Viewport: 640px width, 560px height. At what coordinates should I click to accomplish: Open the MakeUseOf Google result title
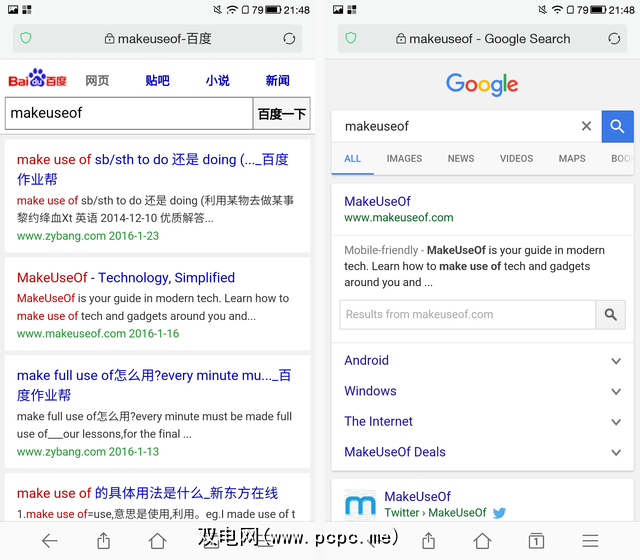point(377,201)
